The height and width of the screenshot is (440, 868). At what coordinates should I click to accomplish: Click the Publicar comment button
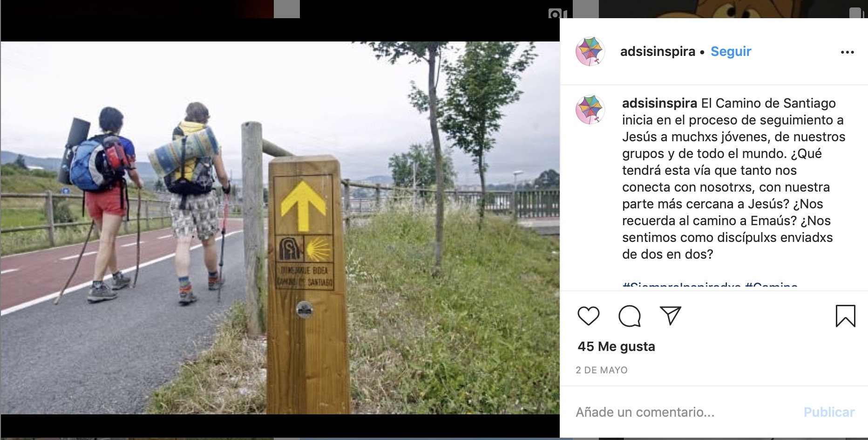click(829, 412)
